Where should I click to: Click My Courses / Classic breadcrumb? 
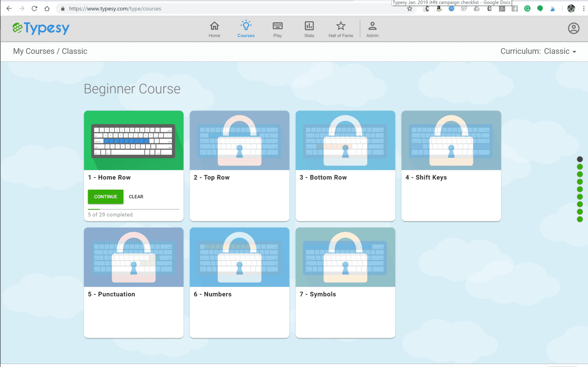(x=50, y=51)
